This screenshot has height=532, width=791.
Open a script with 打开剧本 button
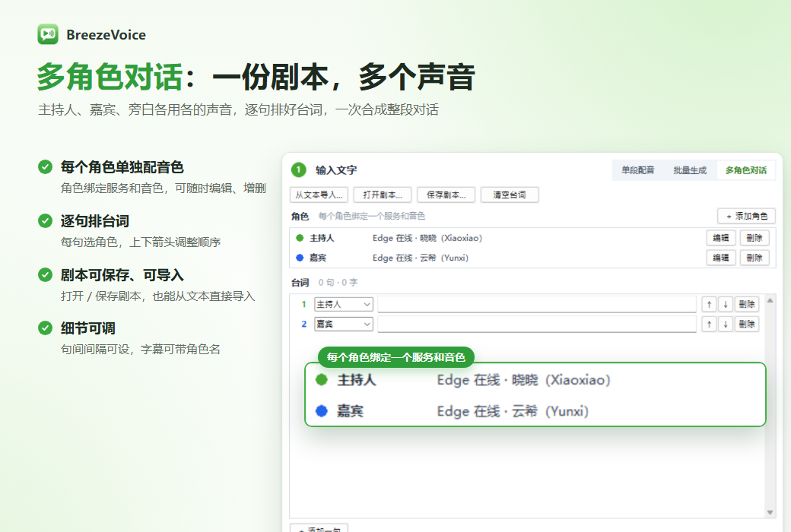383,195
